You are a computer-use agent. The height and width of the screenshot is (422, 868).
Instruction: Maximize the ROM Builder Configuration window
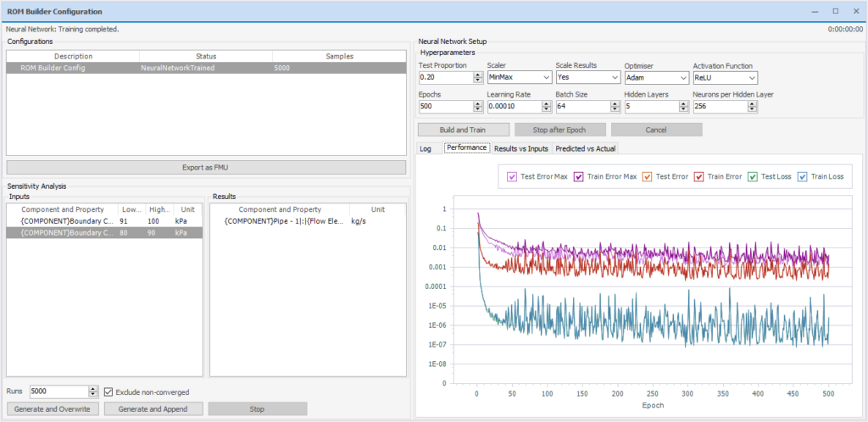click(x=835, y=11)
